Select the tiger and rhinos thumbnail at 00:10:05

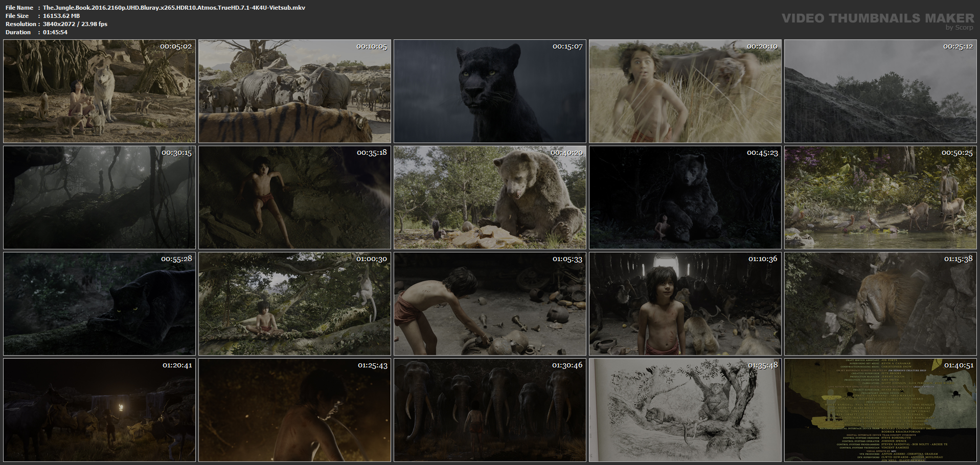tap(294, 91)
